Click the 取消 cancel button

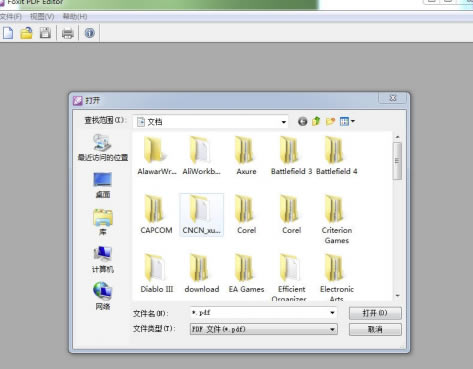tap(375, 329)
